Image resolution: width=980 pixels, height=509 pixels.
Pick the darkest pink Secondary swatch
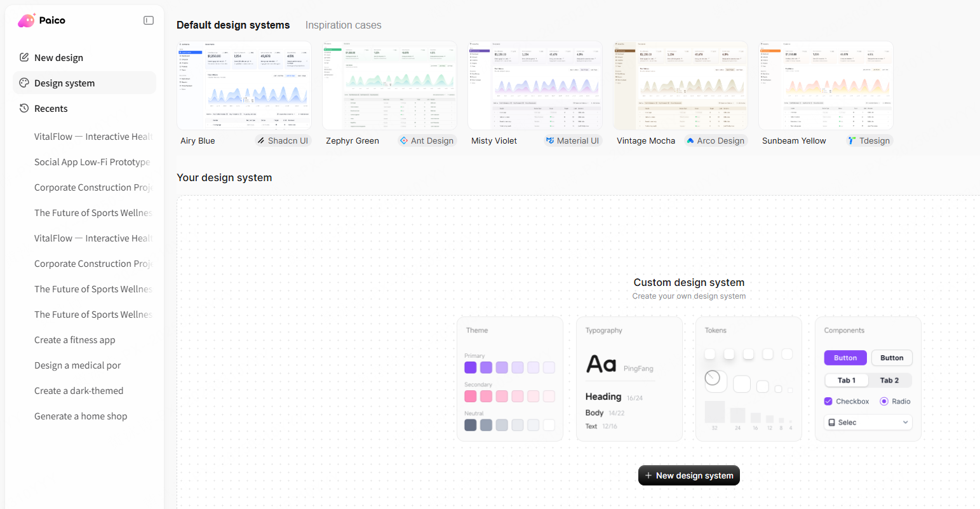click(471, 396)
